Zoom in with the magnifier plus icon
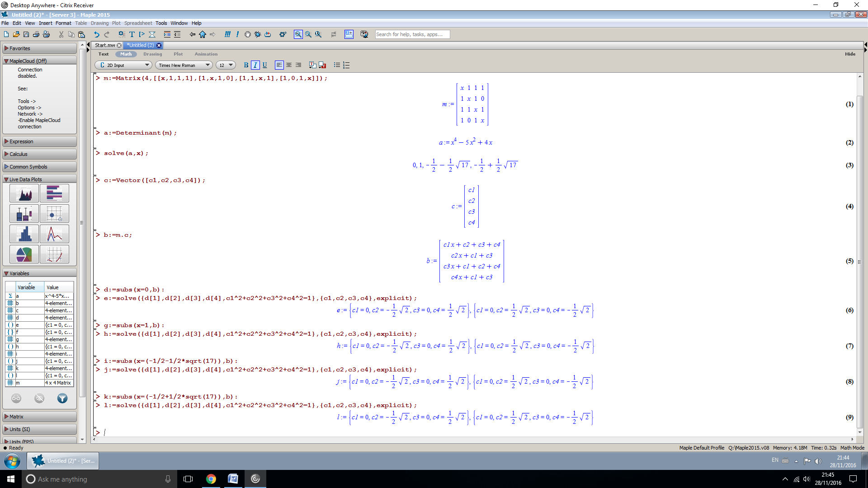Image resolution: width=868 pixels, height=488 pixels. point(308,34)
